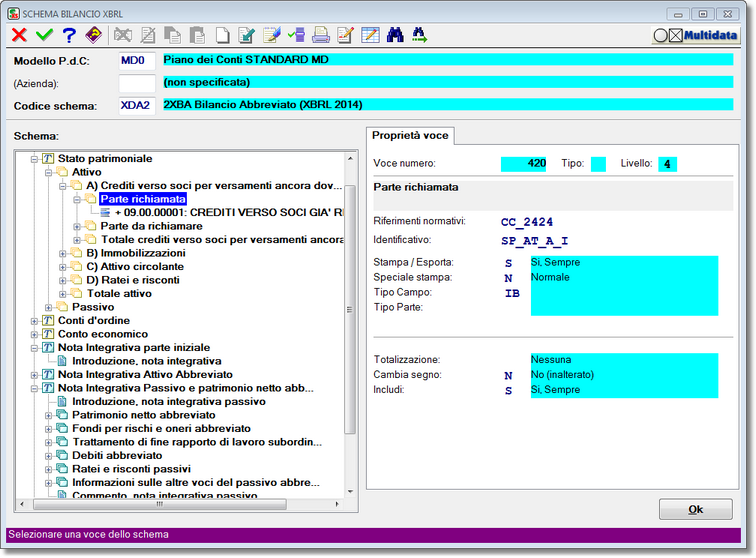The image size is (756, 558).
Task: Collapse the Stato patrimoniale node
Action: tap(34, 159)
